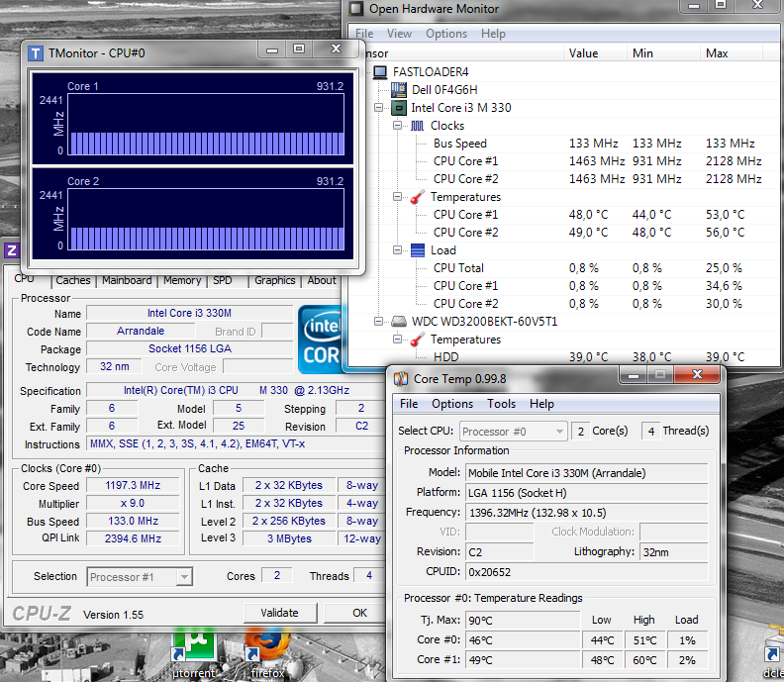Click the Core Speed 1197.3 MHz field
The height and width of the screenshot is (682, 784).
tap(133, 485)
